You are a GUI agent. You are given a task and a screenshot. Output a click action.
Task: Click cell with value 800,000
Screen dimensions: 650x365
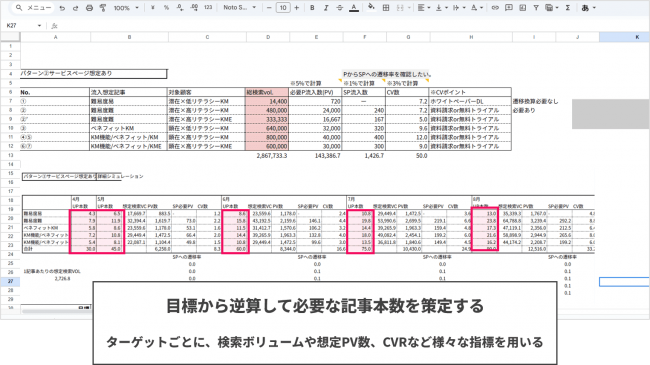tap(267, 137)
